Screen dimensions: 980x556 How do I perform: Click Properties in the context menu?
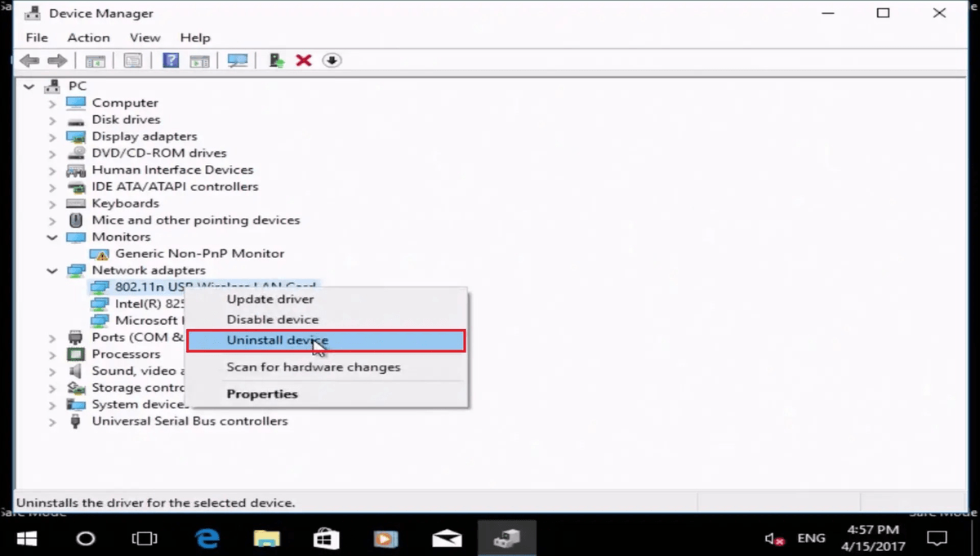(x=262, y=394)
